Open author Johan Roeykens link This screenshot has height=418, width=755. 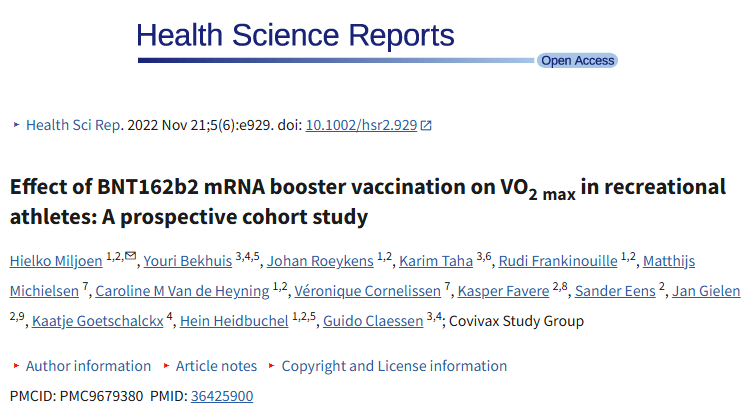pyautogui.click(x=320, y=261)
